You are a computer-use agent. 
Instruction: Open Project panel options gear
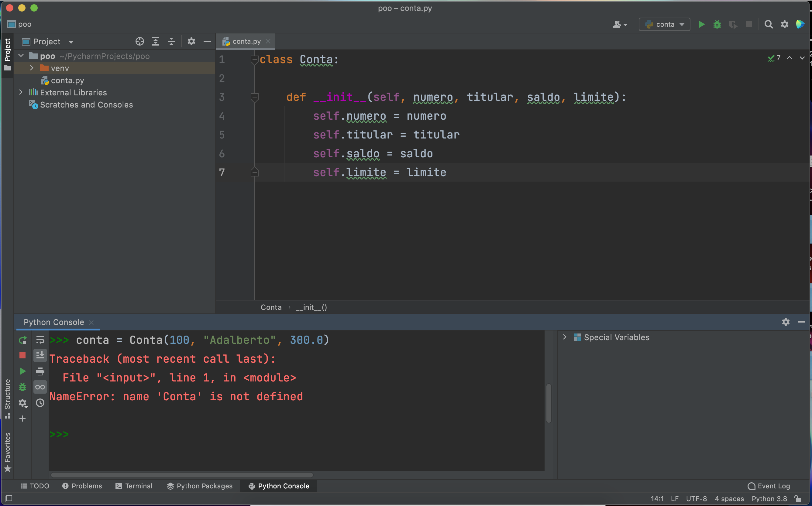[191, 42]
